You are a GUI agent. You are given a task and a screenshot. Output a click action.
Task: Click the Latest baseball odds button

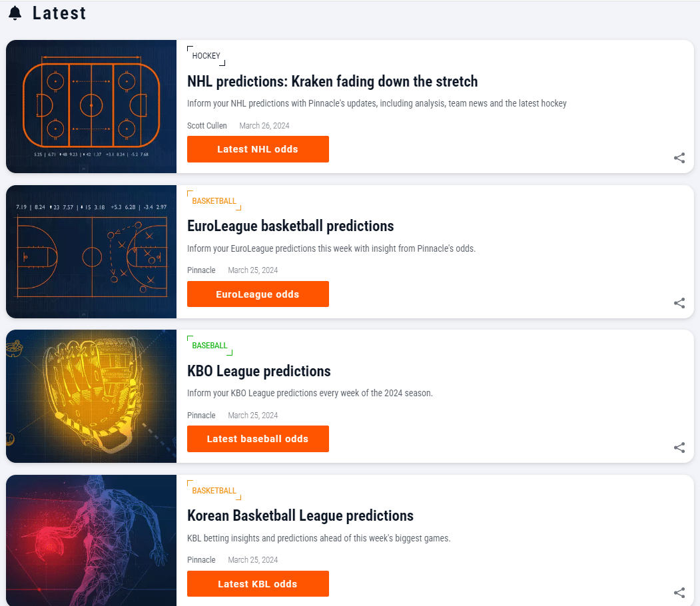coord(258,439)
